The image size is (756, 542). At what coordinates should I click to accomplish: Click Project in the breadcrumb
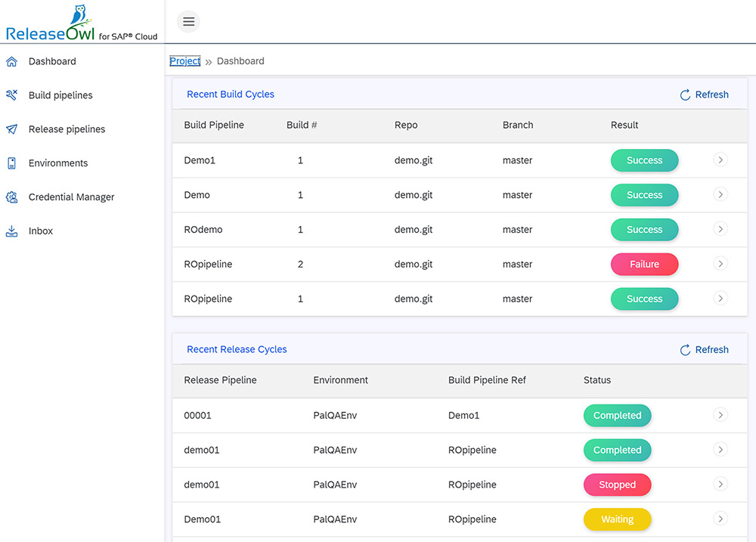[x=184, y=60]
